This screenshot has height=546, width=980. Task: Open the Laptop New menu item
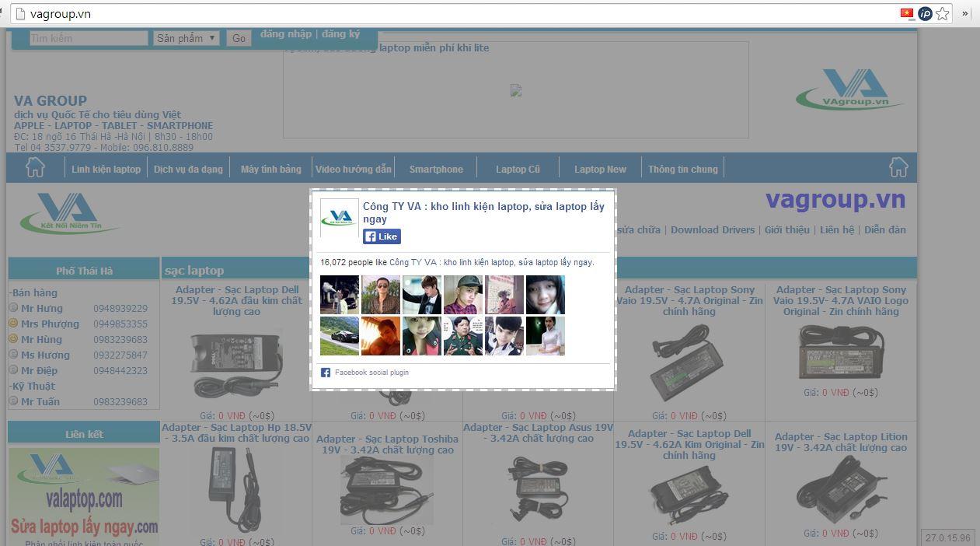tap(600, 169)
